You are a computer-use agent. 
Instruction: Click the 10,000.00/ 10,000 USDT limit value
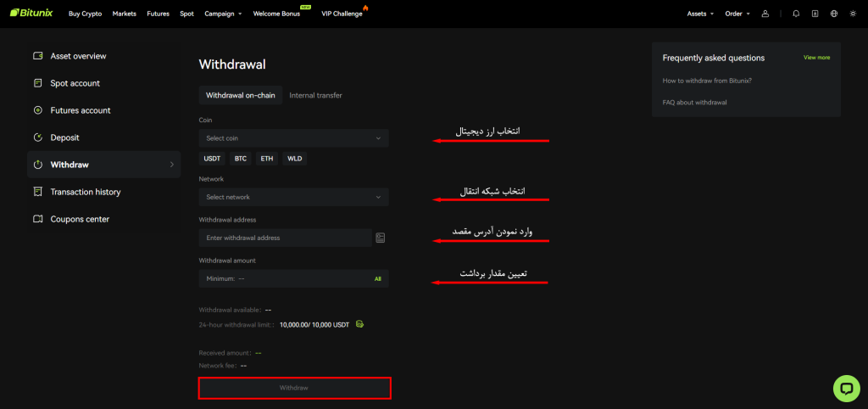click(x=314, y=325)
